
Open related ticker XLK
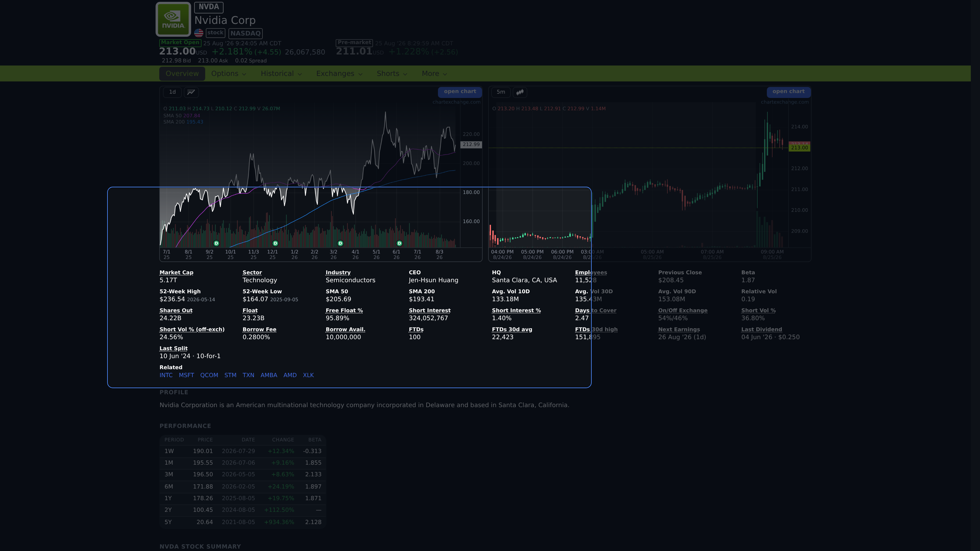click(308, 375)
